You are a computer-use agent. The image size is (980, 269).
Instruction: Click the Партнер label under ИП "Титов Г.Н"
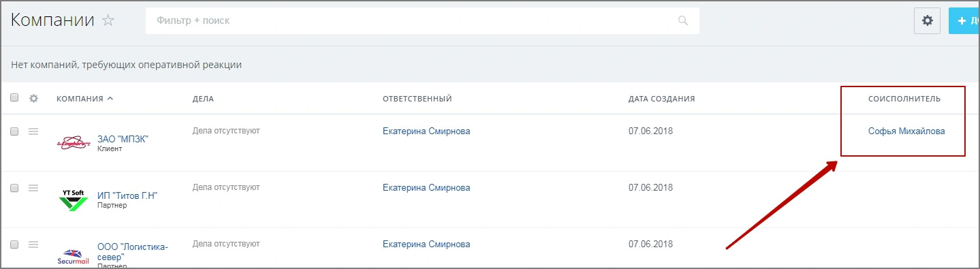112,205
